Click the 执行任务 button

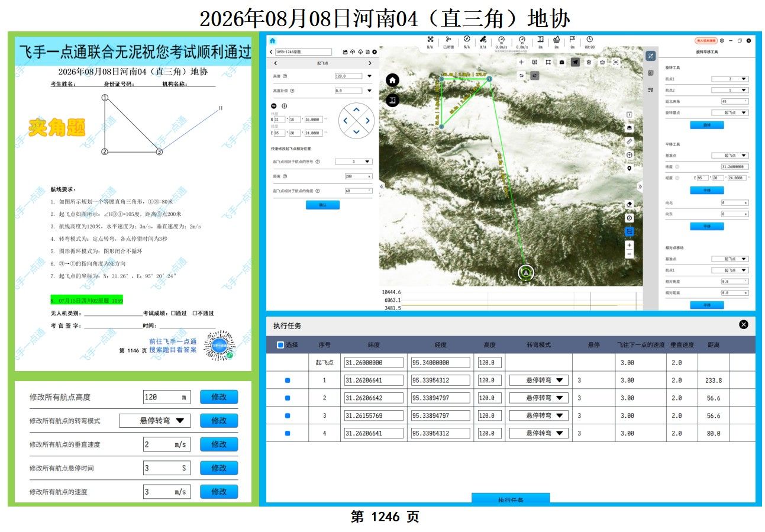tap(511, 499)
